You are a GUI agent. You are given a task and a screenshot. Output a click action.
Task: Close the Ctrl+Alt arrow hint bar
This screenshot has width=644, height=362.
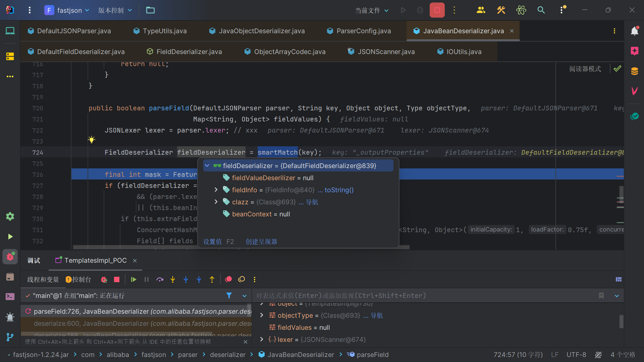[246, 342]
